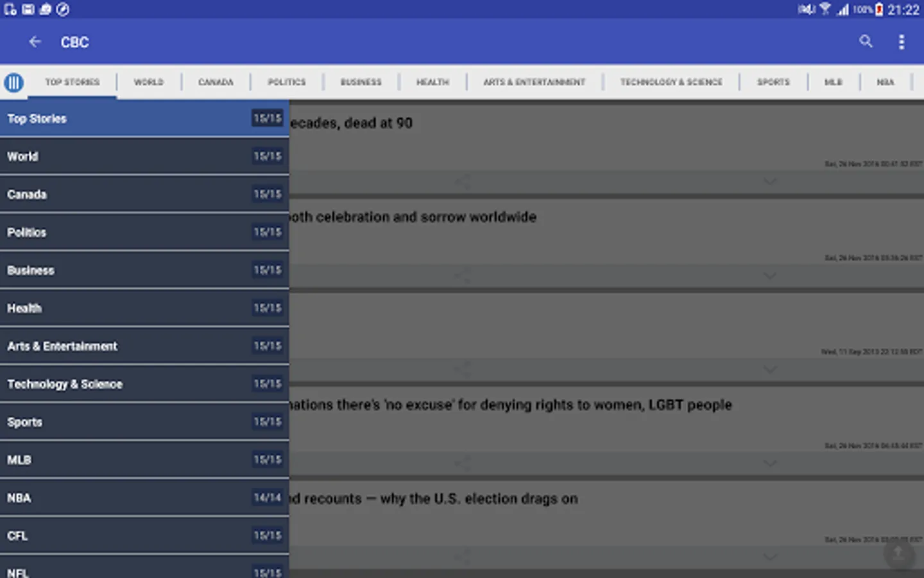924x578 pixels.
Task: Open the NBA tab
Action: pyautogui.click(x=886, y=82)
